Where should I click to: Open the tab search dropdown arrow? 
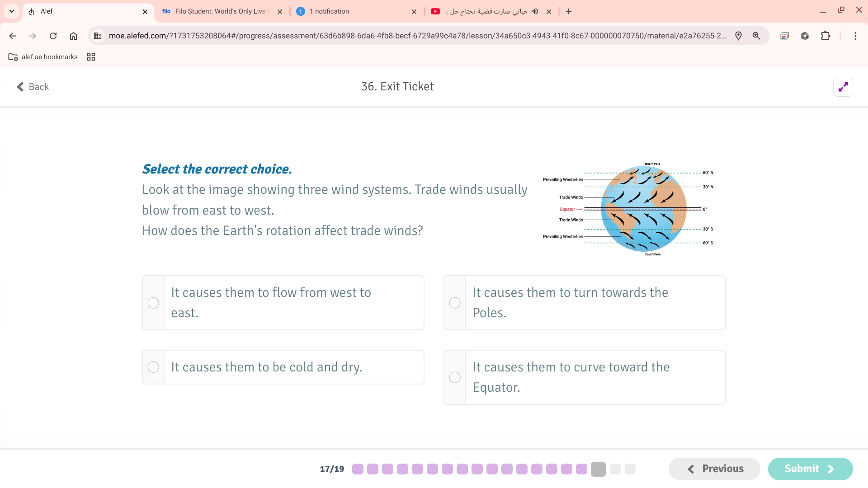12,11
